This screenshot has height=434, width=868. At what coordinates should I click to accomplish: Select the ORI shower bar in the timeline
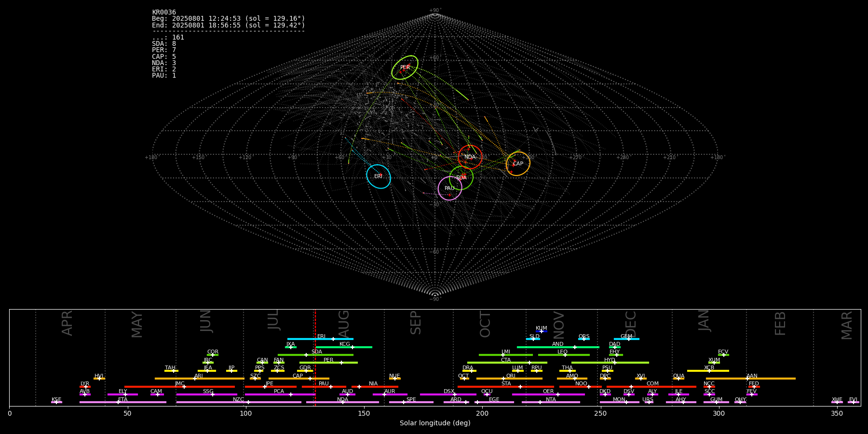[x=509, y=379]
